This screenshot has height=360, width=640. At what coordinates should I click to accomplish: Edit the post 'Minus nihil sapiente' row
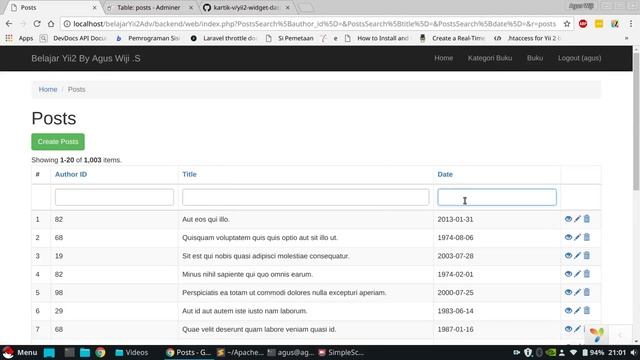[578, 274]
